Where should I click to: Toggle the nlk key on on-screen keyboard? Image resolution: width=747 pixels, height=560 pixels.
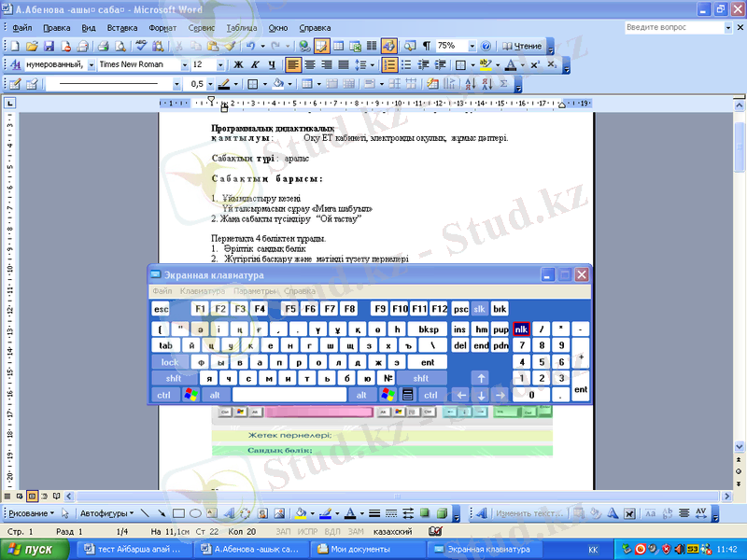point(521,329)
